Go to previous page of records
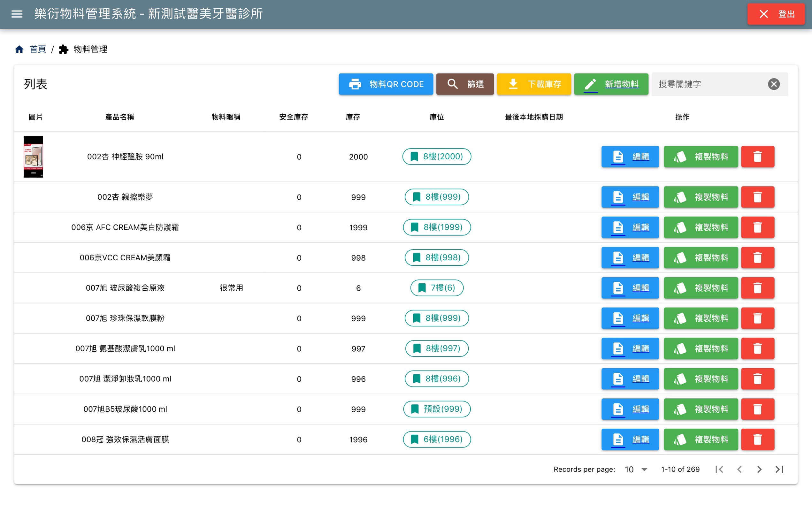The height and width of the screenshot is (527, 812). coord(739,470)
